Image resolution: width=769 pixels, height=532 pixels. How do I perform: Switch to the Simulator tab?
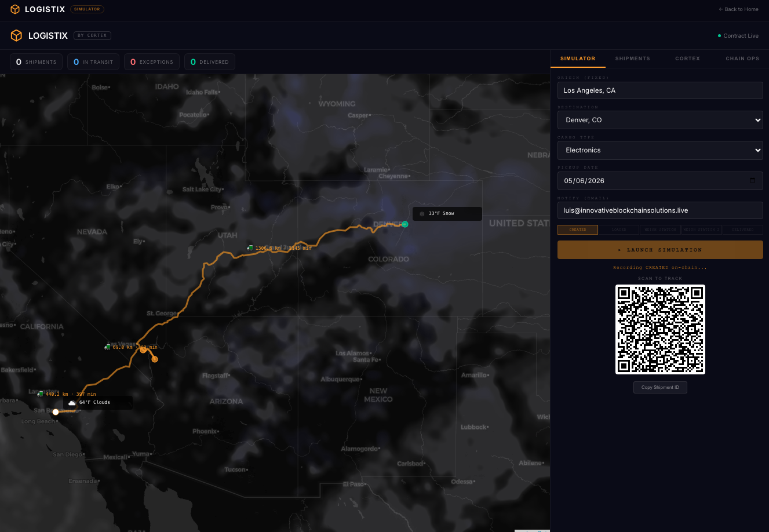578,59
